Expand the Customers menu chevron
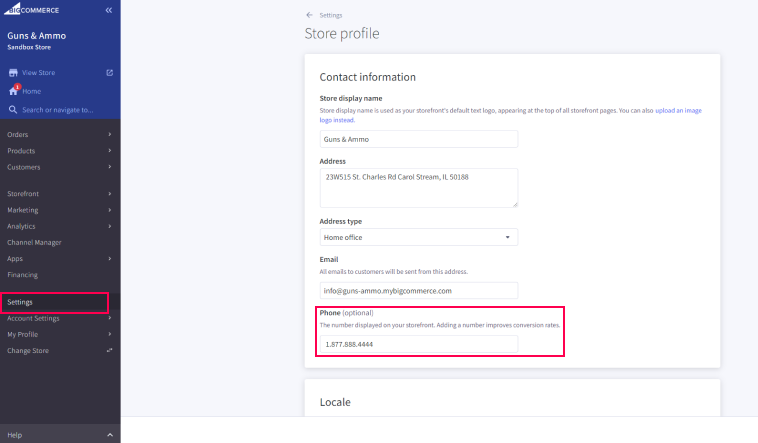 coord(110,167)
